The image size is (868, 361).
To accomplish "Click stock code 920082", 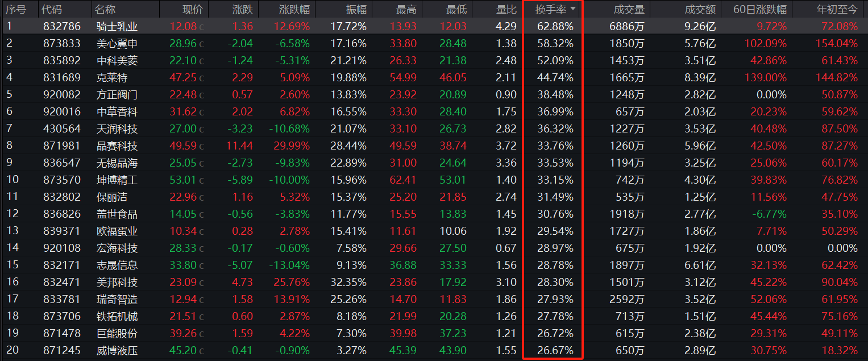I will [62, 94].
